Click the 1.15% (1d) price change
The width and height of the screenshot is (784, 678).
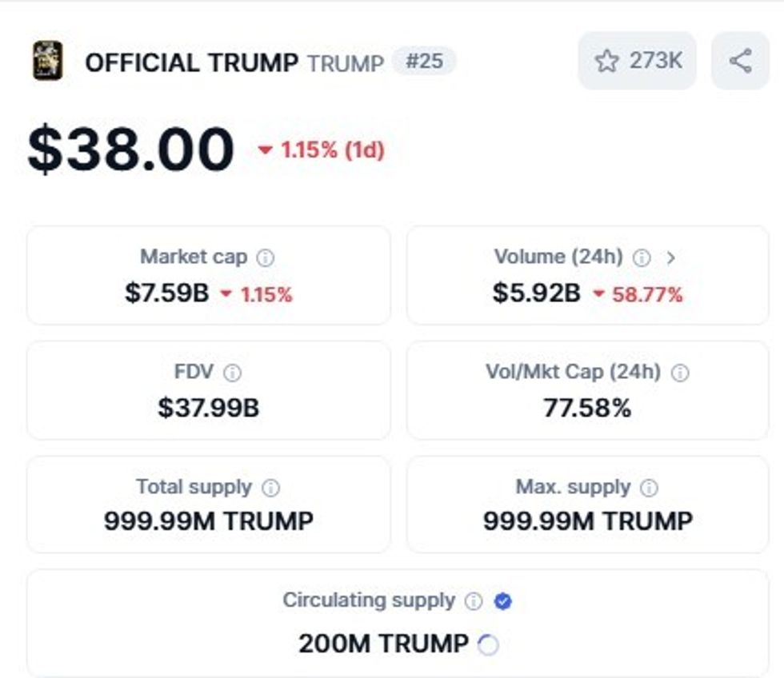click(322, 150)
